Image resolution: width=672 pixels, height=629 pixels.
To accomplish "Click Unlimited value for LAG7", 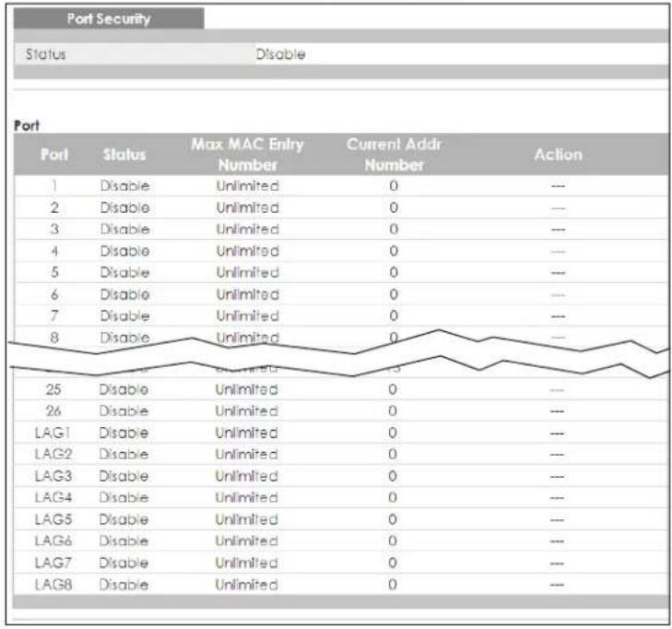I will click(x=246, y=563).
